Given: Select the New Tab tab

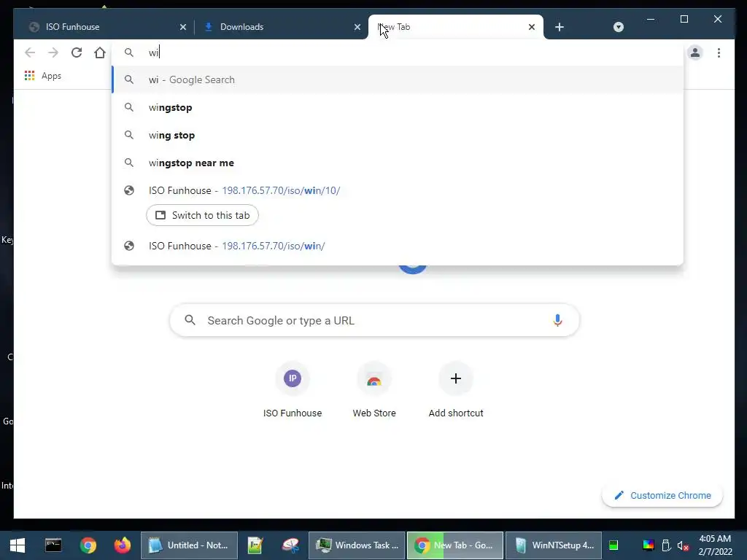Looking at the screenshot, I should 455,27.
